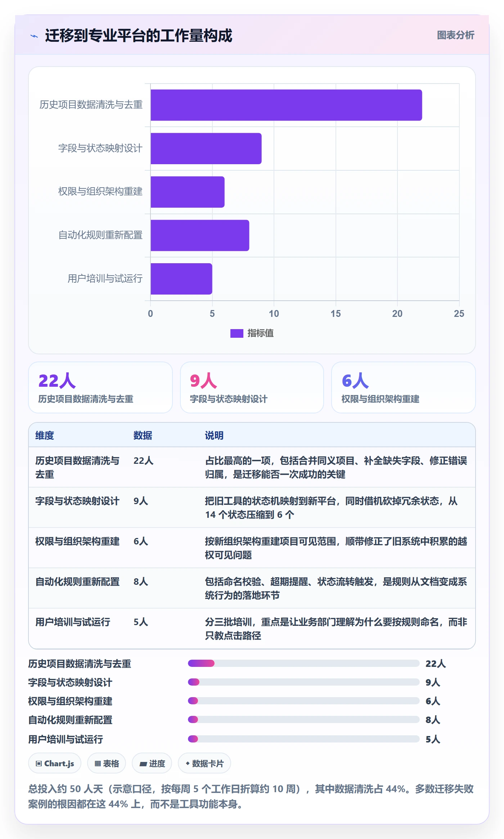The image size is (504, 839).
Task: Open the 9人 data card
Action: (x=252, y=387)
